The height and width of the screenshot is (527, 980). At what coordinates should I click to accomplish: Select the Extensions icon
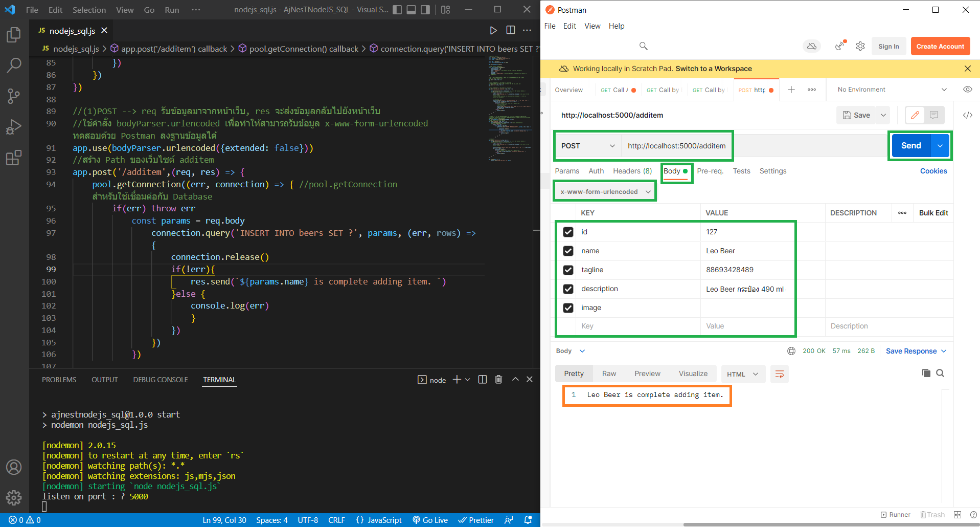click(x=14, y=158)
